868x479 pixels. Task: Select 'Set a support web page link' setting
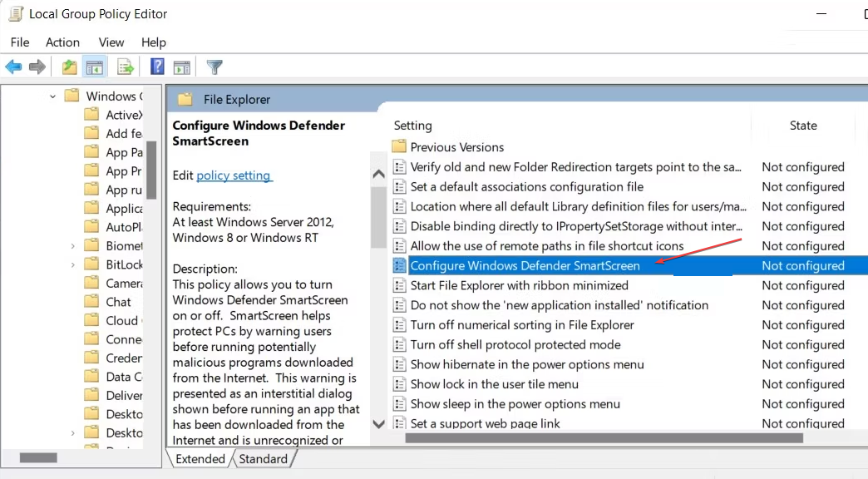pos(485,423)
